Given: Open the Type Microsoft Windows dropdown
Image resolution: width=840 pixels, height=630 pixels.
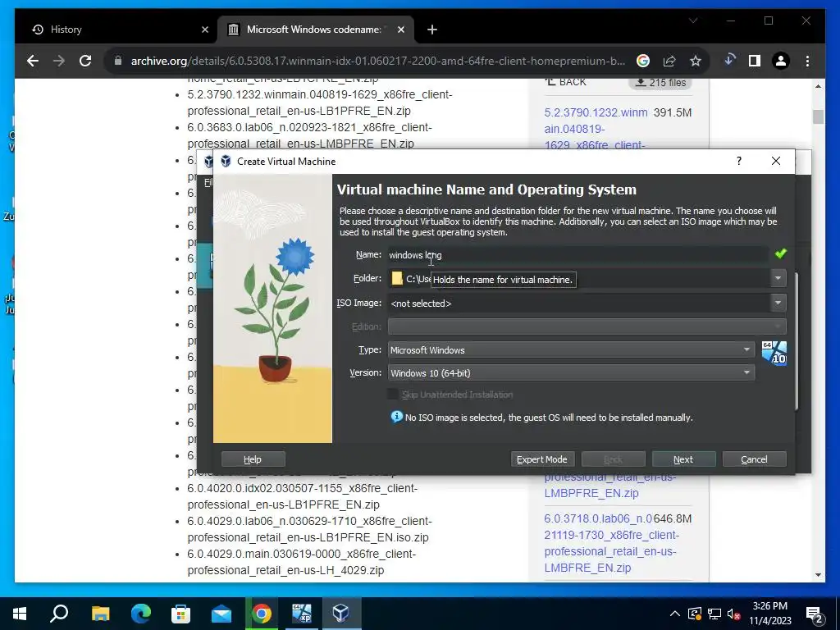Looking at the screenshot, I should 571,349.
